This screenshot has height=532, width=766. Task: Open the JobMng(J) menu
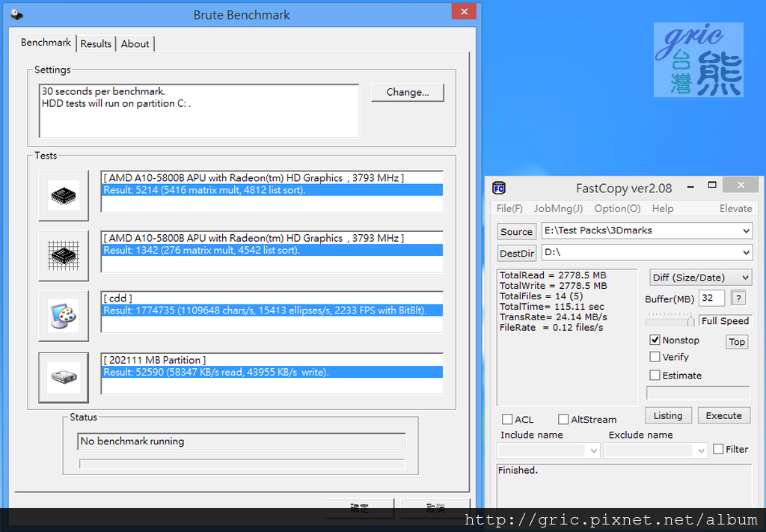558,209
